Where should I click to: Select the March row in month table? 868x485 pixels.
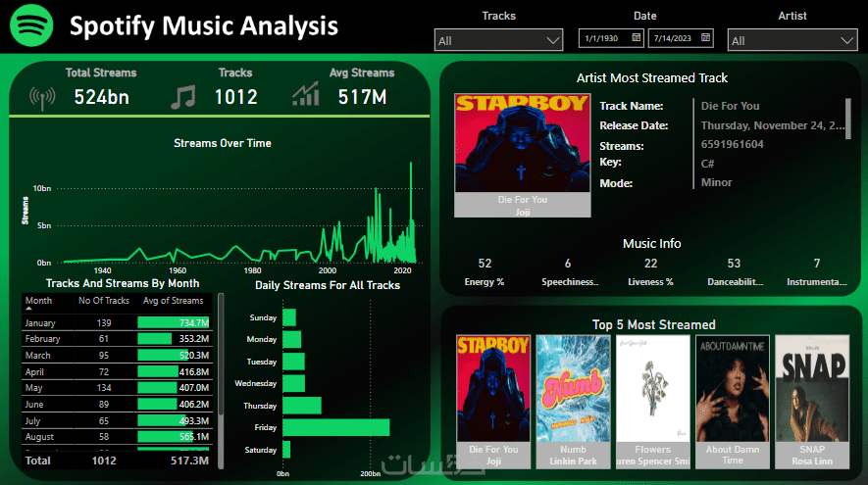pyautogui.click(x=117, y=355)
